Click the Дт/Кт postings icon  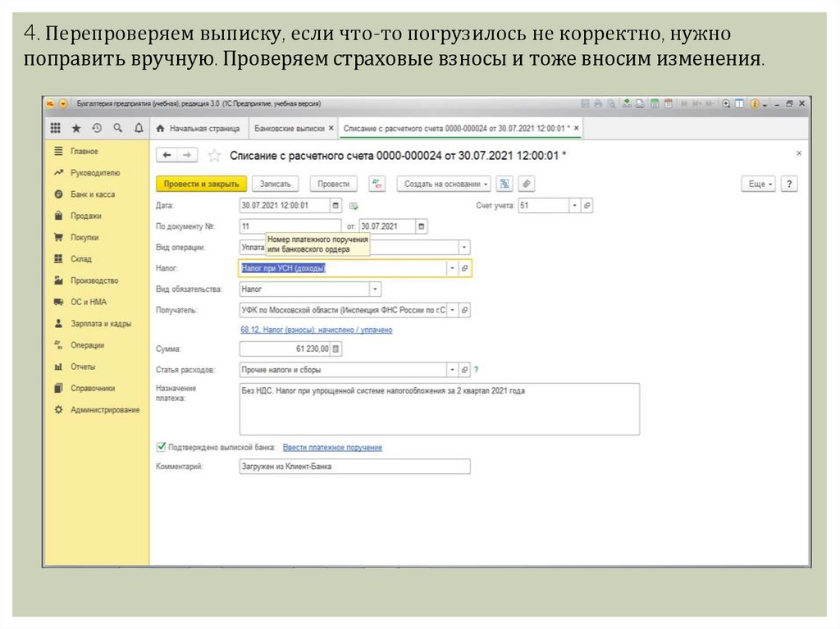tap(377, 185)
